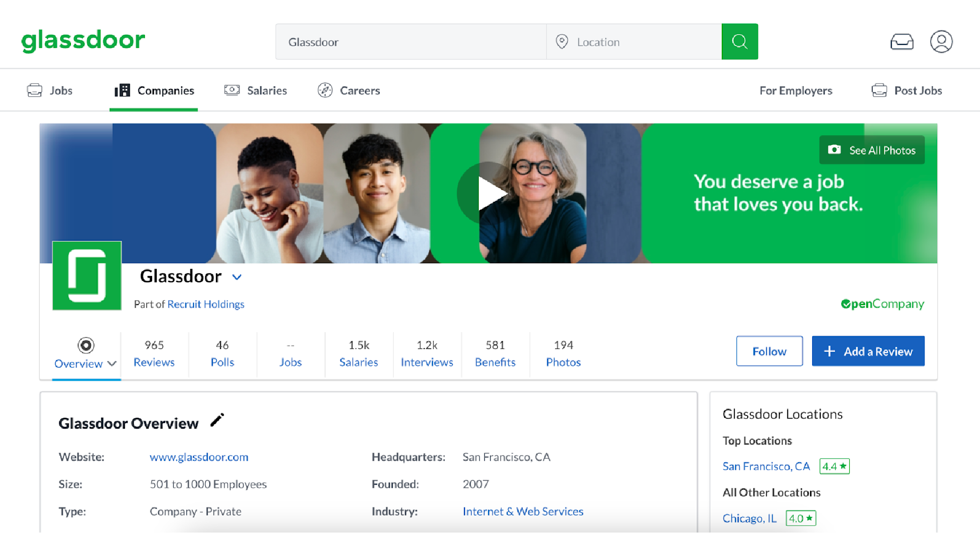Click the Glassdoor company logo square
Viewport: 980px width, 551px height.
pos(87,275)
